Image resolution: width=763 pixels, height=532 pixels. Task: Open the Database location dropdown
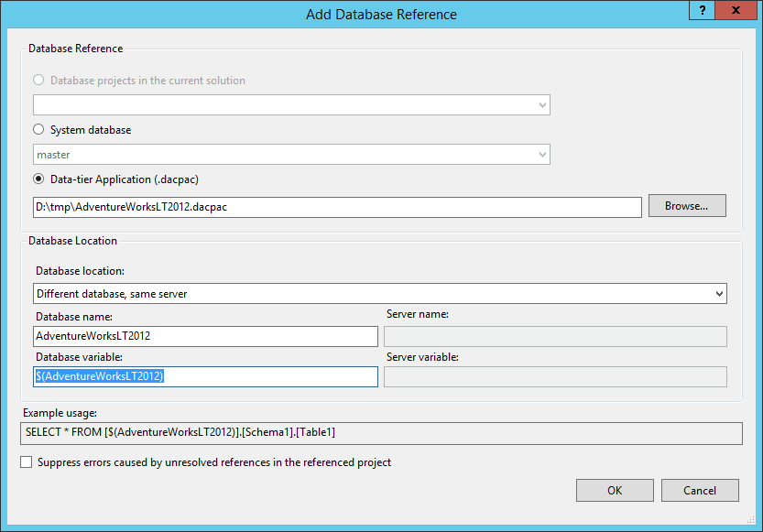(719, 294)
